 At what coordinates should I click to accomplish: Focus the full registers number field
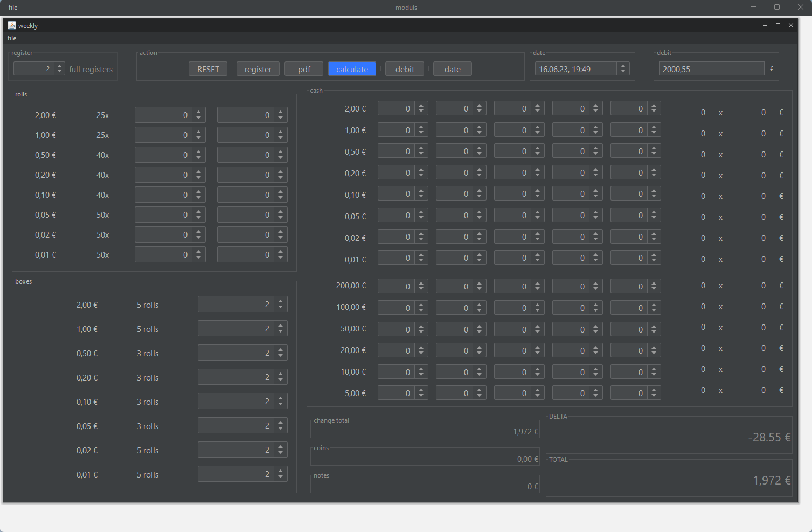pos(33,68)
